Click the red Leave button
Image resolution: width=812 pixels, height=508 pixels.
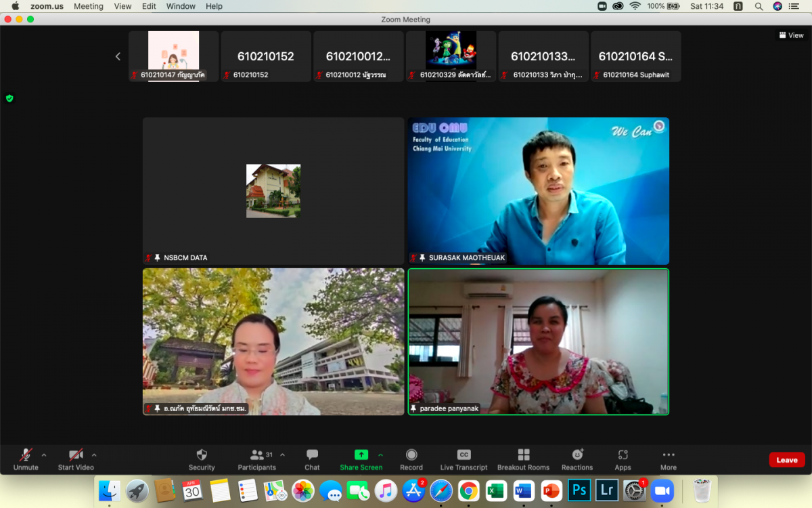coord(786,460)
